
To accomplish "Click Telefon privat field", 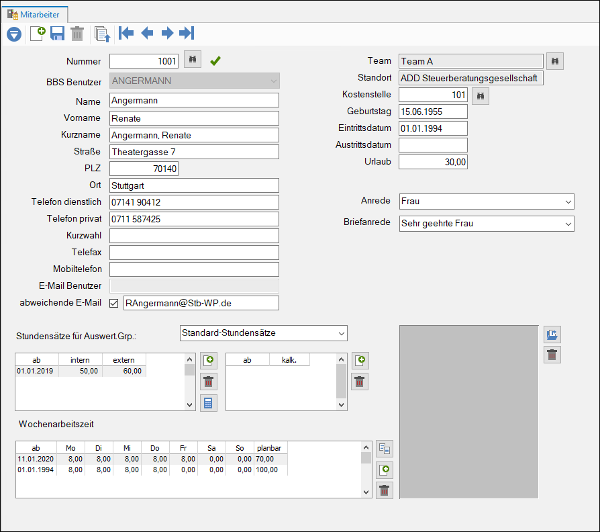I will pos(194,219).
